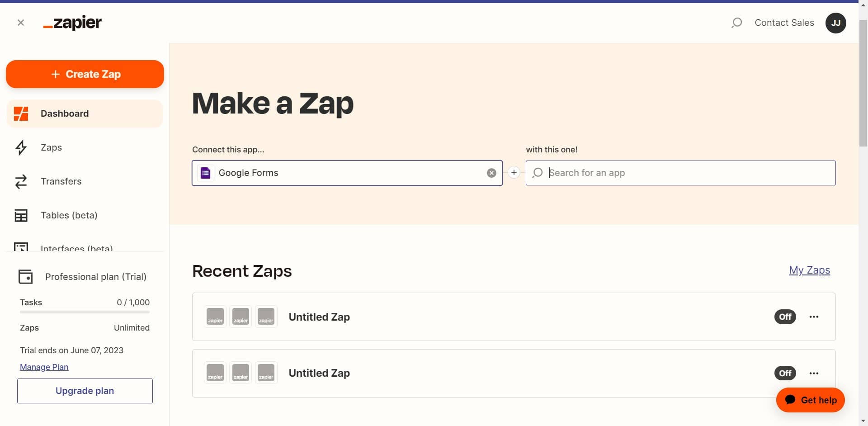Image resolution: width=868 pixels, height=426 pixels.
Task: Click the Transfers arrows icon
Action: pos(21,181)
